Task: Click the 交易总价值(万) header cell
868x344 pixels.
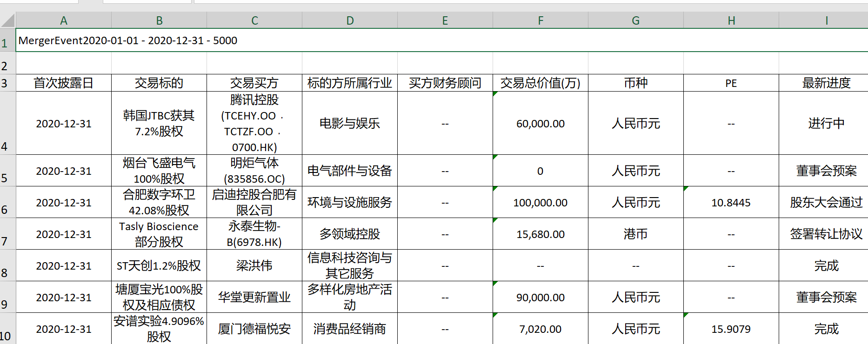Action: coord(541,83)
